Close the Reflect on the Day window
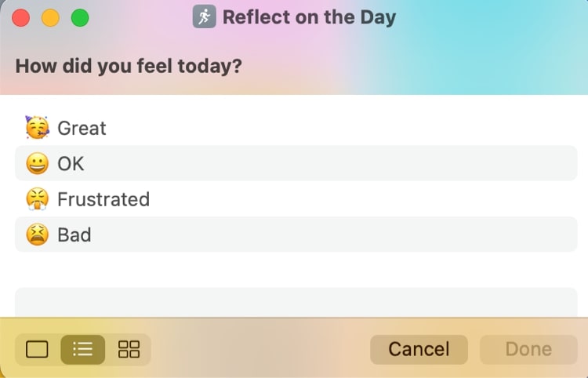Viewport: 588px width, 378px height. coord(21,17)
